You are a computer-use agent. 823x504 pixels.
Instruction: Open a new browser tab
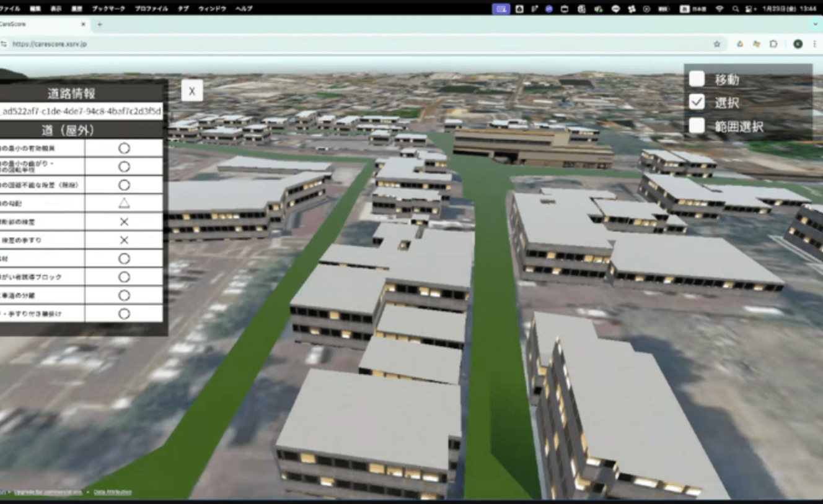click(x=100, y=24)
